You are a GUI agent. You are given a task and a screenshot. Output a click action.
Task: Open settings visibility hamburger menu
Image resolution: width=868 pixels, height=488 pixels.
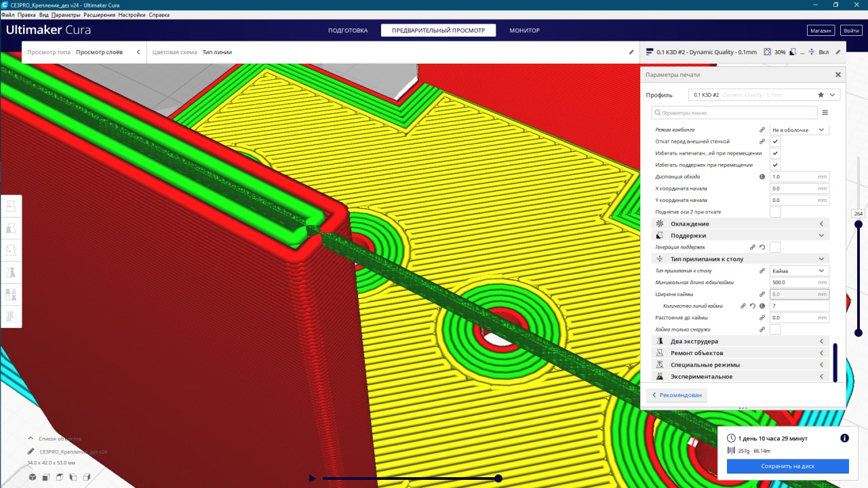(x=825, y=113)
